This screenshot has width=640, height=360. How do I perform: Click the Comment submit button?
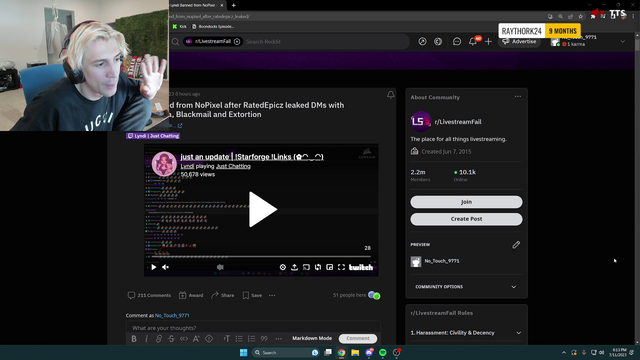[358, 338]
